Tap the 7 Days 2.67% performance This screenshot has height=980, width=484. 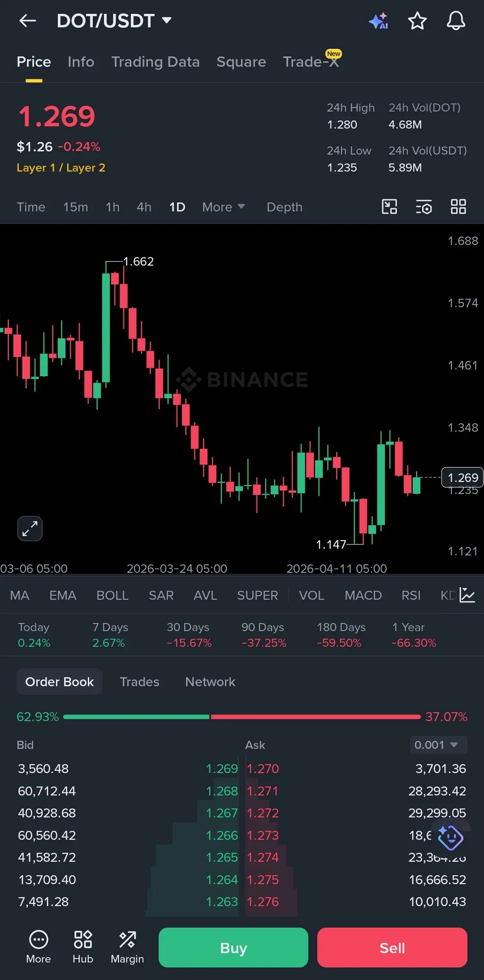pyautogui.click(x=110, y=635)
